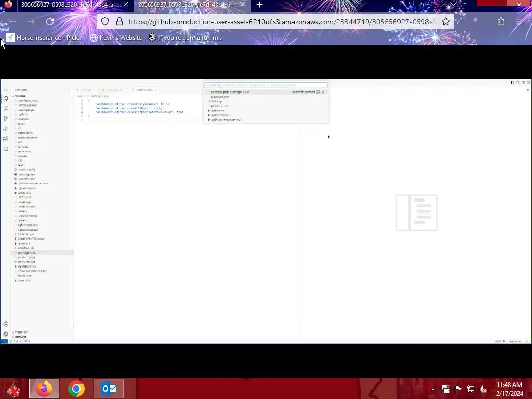Image resolution: width=532 pixels, height=399 pixels.
Task: Open Firefox hamburger menu
Action: [x=520, y=22]
